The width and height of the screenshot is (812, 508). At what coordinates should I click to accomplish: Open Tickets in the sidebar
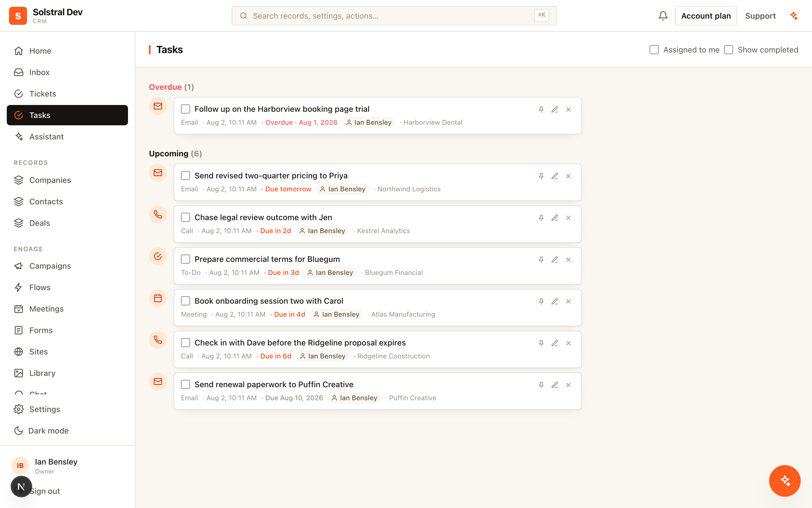click(67, 94)
